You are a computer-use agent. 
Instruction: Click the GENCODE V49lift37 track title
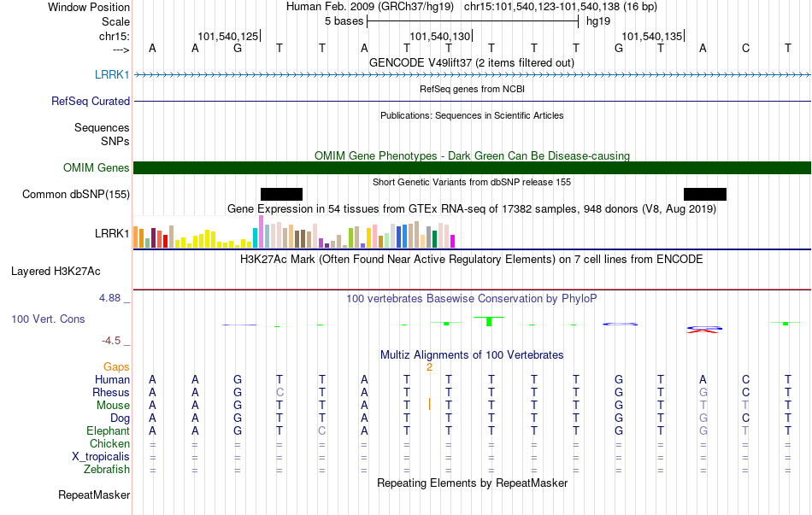click(472, 62)
